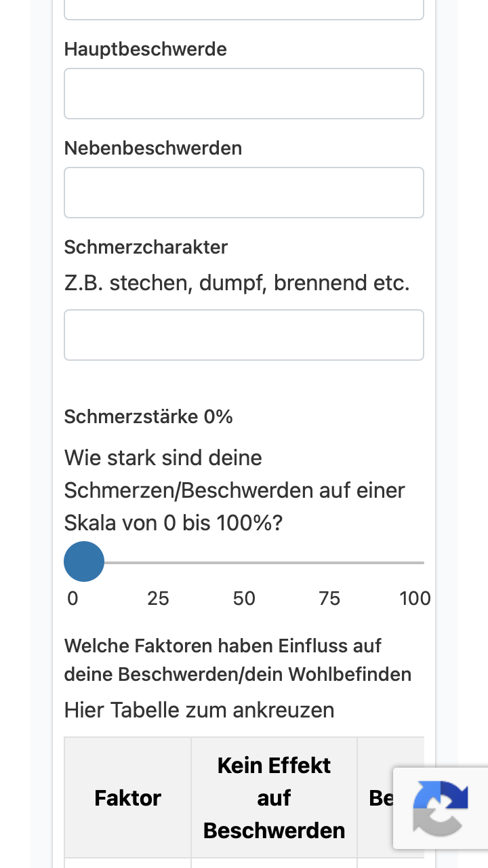
Task: Set slider track at the 50 mark
Action: (x=244, y=562)
